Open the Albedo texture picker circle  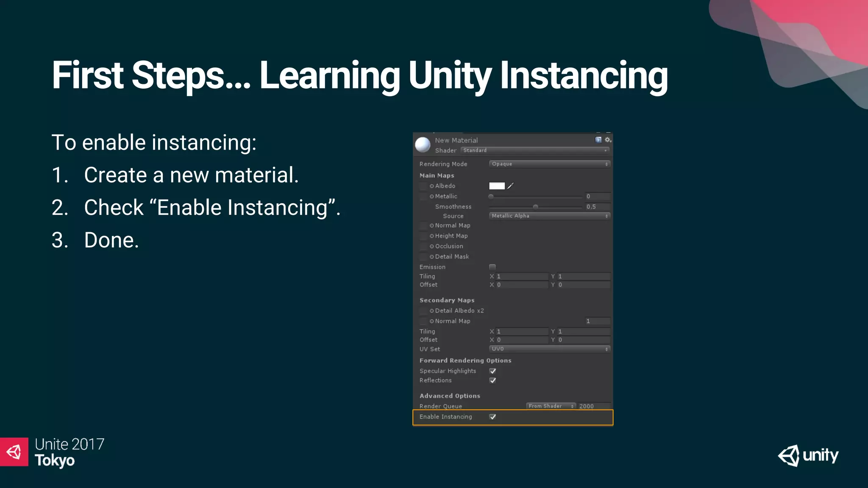[432, 186]
